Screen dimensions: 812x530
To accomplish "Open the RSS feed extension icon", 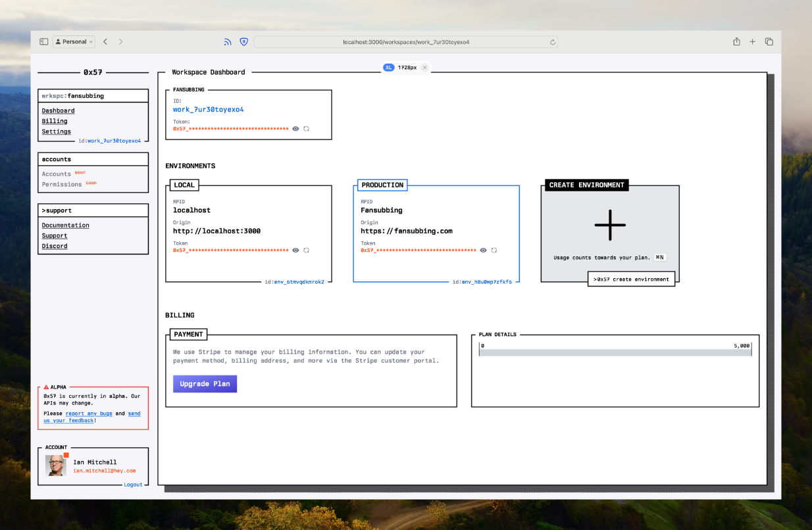I will 228,41.
